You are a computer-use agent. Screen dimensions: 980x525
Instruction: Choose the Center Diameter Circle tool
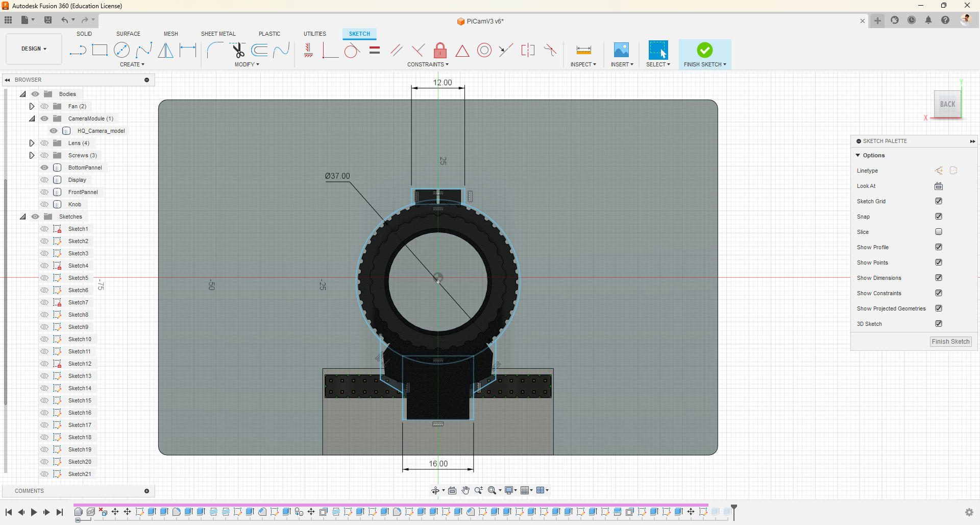click(121, 50)
